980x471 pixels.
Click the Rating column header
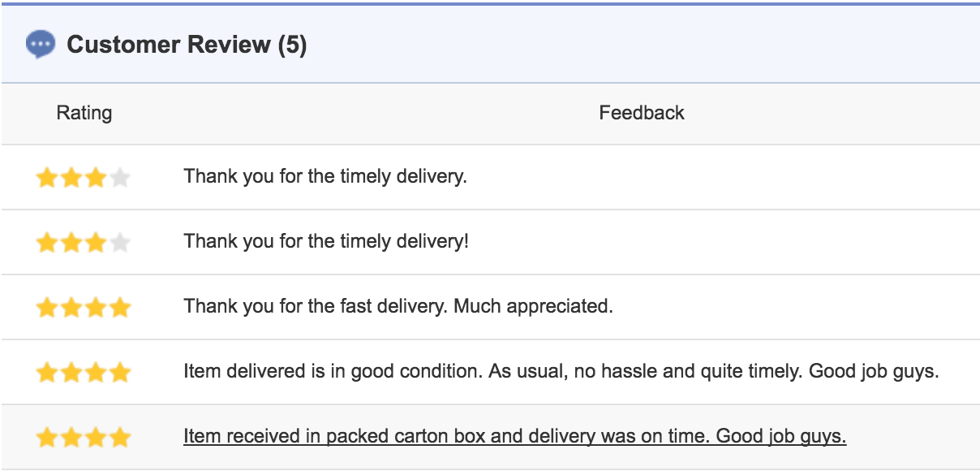[84, 113]
